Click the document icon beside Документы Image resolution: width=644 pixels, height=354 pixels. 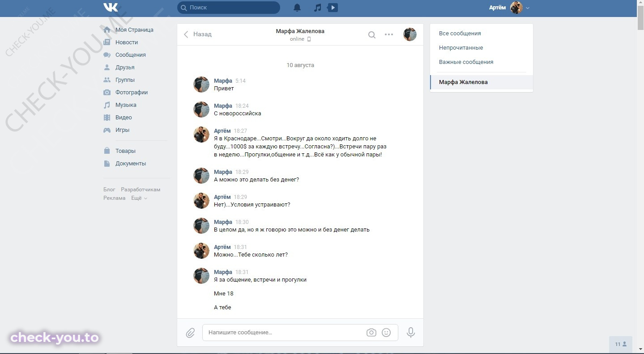(107, 164)
